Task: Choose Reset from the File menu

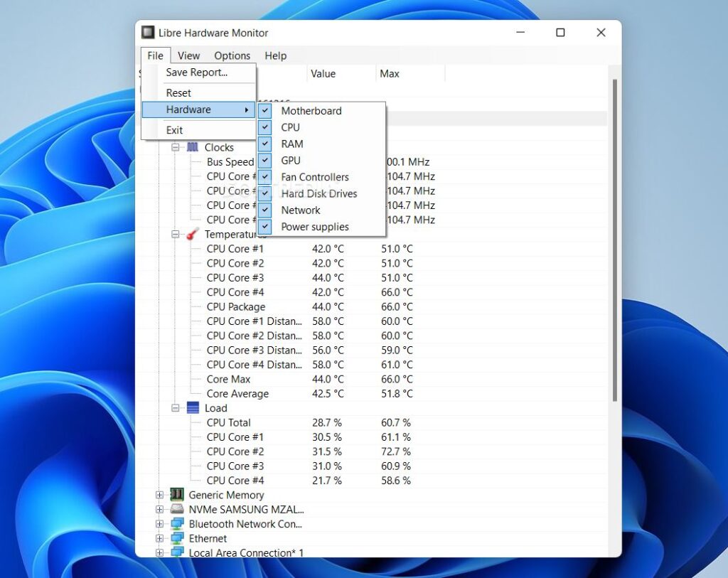Action: pos(198,93)
